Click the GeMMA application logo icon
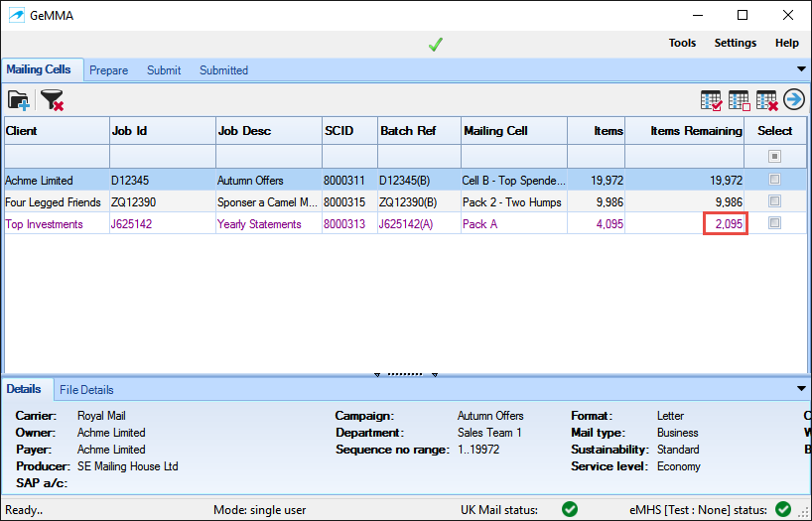812x521 pixels. [17, 16]
